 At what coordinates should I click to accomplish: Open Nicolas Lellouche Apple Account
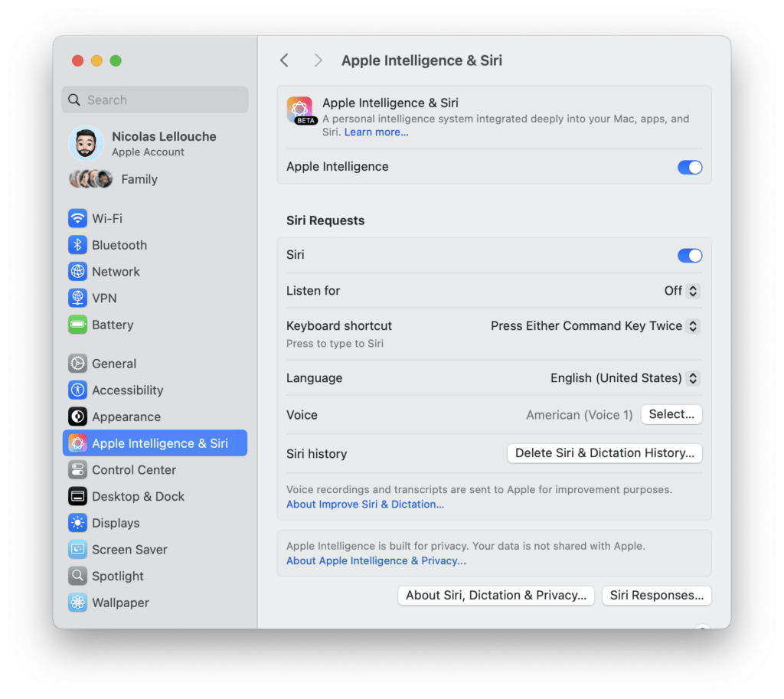click(x=155, y=143)
